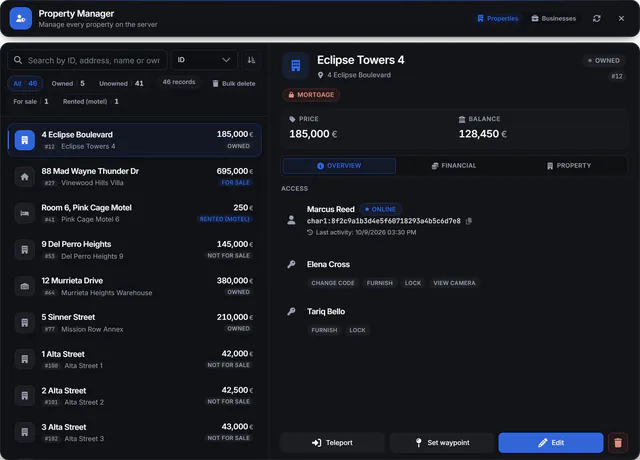This screenshot has height=460, width=640.
Task: Click the Eclipse Towers 4 building icon
Action: (296, 66)
